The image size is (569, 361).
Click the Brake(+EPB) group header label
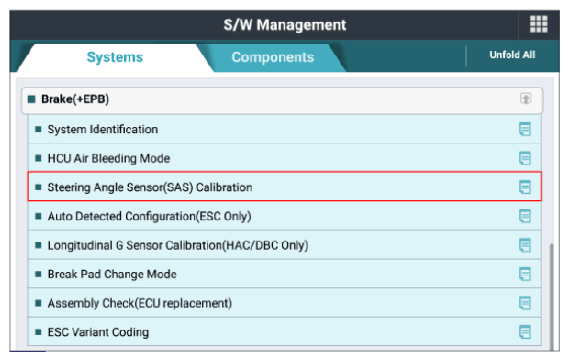point(75,99)
